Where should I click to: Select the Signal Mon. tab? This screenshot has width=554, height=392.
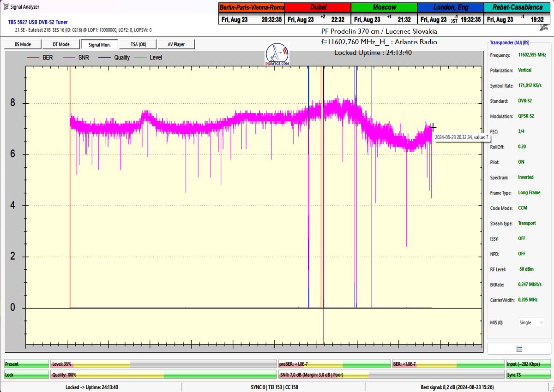pyautogui.click(x=100, y=44)
